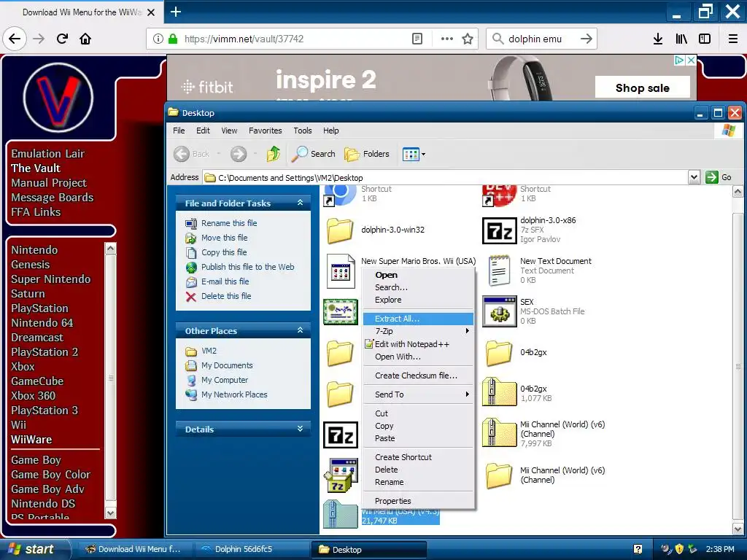This screenshot has height=560, width=747.
Task: Open the Views dropdown in Explorer toolbar
Action: click(414, 154)
